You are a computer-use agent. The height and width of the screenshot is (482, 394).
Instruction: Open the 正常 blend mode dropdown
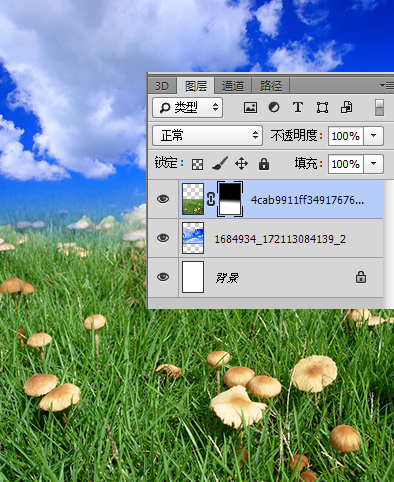[x=207, y=135]
